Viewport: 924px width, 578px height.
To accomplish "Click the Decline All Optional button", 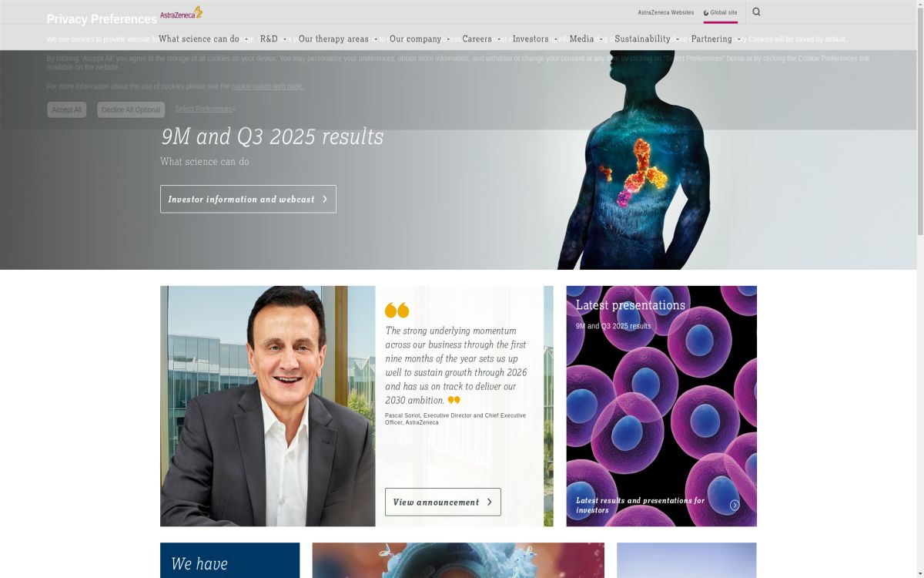I will click(130, 109).
